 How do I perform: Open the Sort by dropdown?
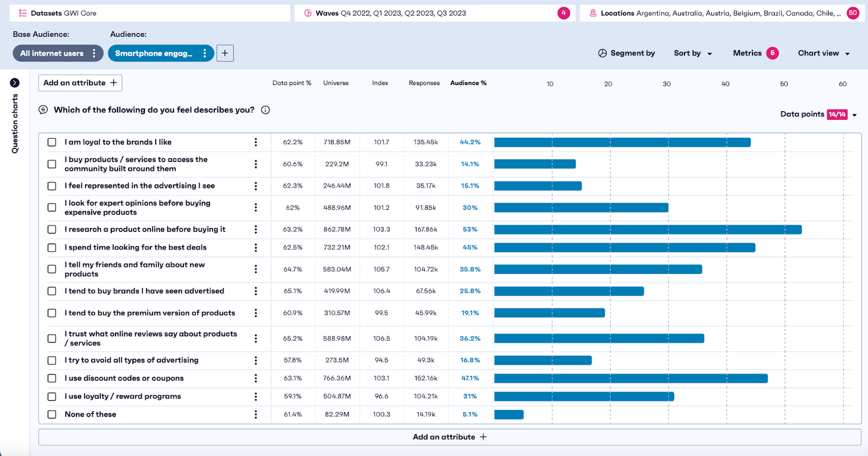click(693, 53)
